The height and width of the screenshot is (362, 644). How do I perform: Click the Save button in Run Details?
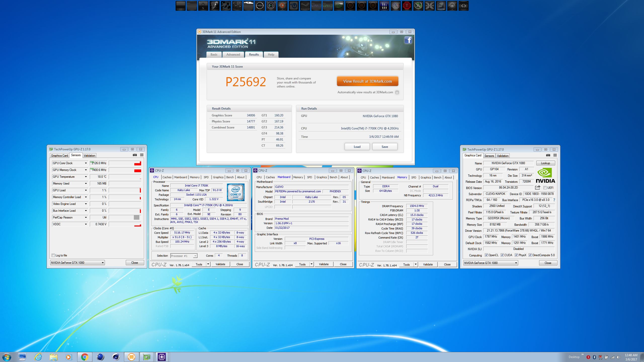pos(385,147)
